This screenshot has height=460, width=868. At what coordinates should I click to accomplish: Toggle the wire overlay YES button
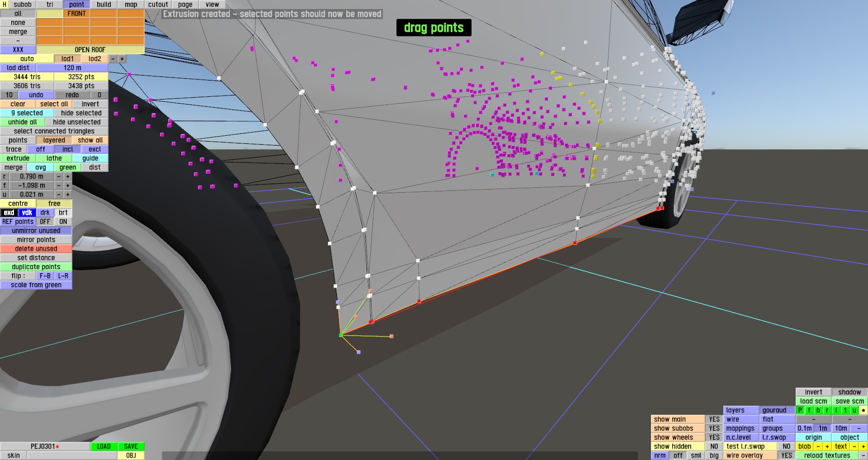click(x=787, y=455)
